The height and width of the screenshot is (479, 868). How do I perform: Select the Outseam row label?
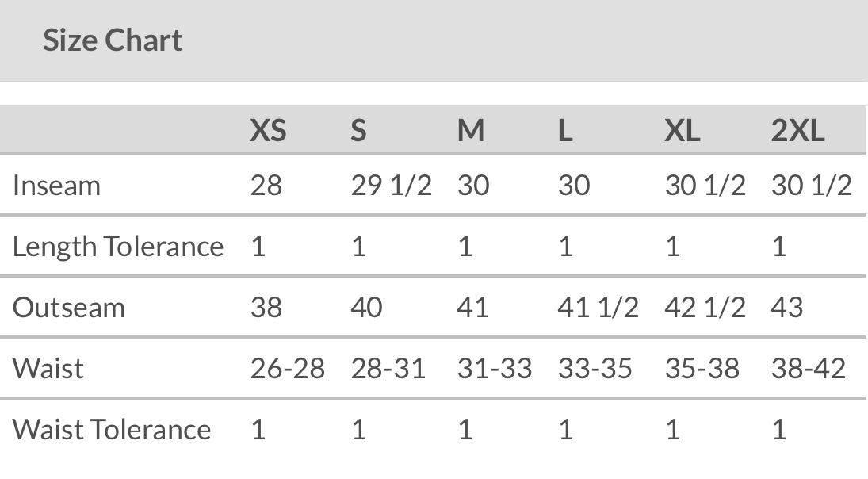[69, 308]
